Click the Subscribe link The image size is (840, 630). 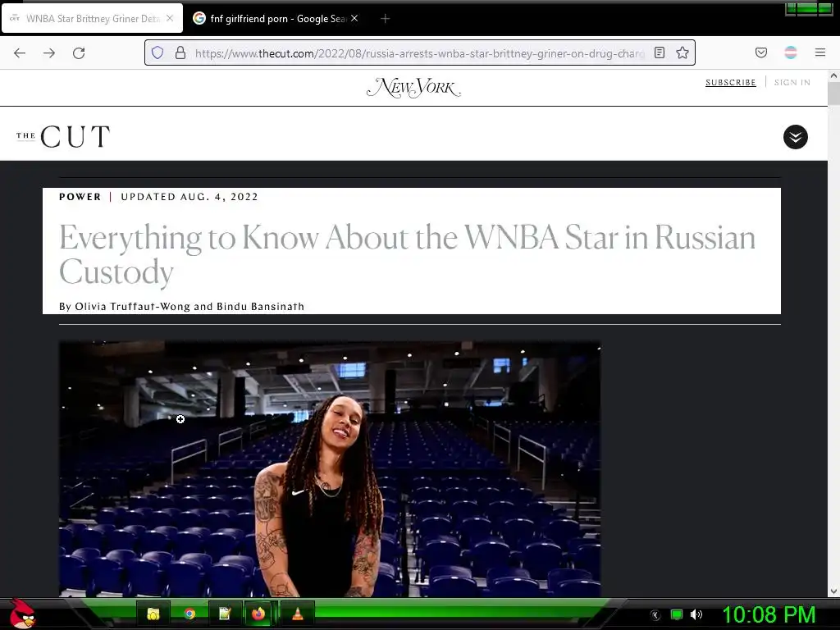pos(730,83)
